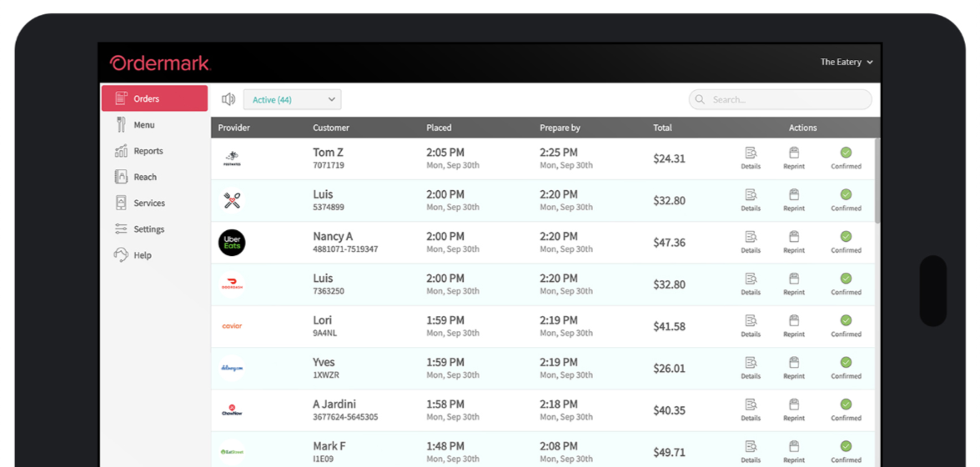Sort by the Total column header
Screen dimensions: 980x467
click(662, 128)
